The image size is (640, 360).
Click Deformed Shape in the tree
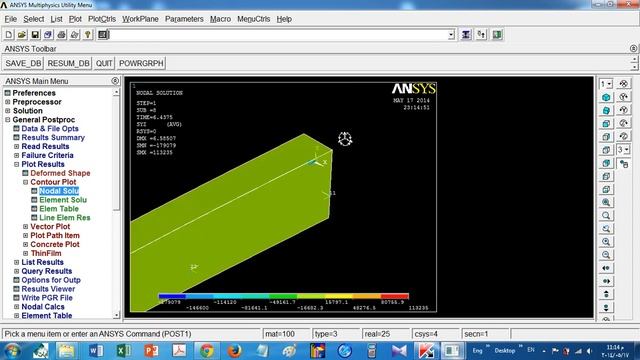pyautogui.click(x=60, y=173)
